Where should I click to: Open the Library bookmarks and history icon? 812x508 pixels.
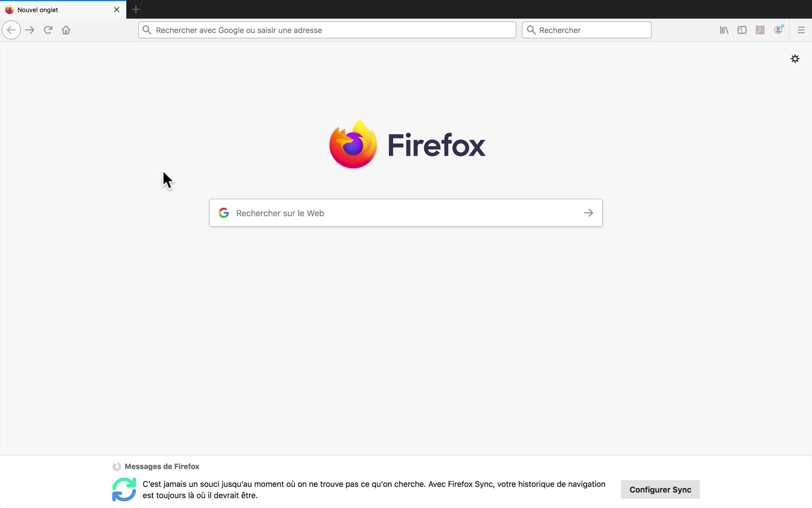724,30
